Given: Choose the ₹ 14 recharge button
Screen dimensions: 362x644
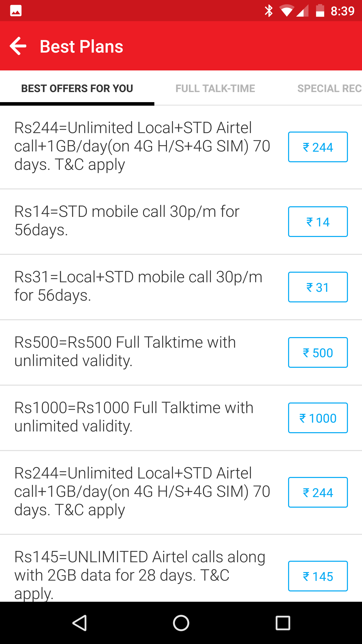Looking at the screenshot, I should point(318,222).
